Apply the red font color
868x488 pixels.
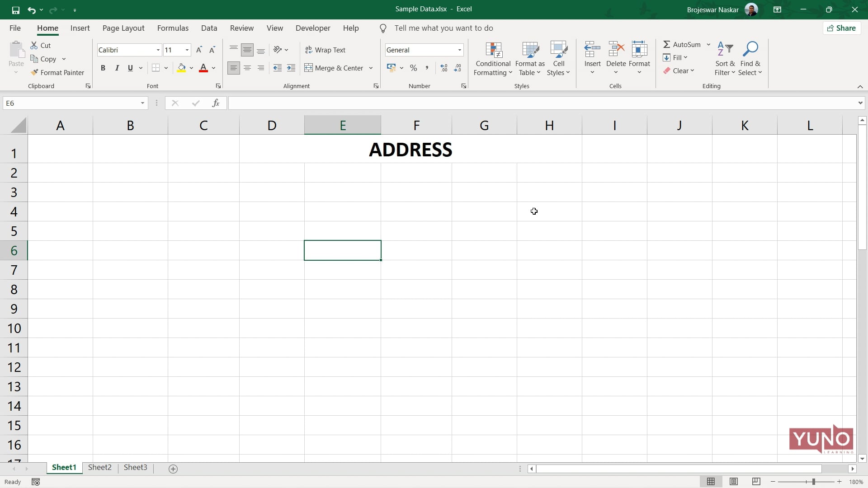coord(203,68)
